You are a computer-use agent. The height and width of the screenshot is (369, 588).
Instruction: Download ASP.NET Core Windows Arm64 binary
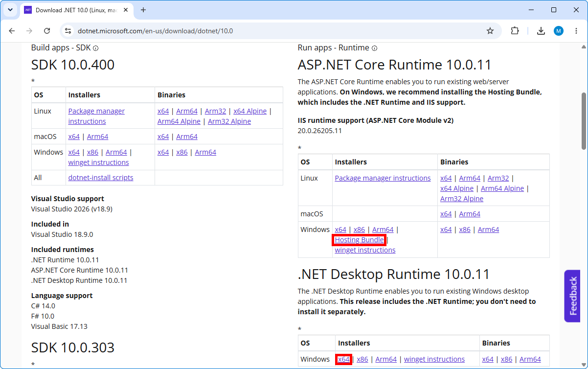(x=488, y=230)
